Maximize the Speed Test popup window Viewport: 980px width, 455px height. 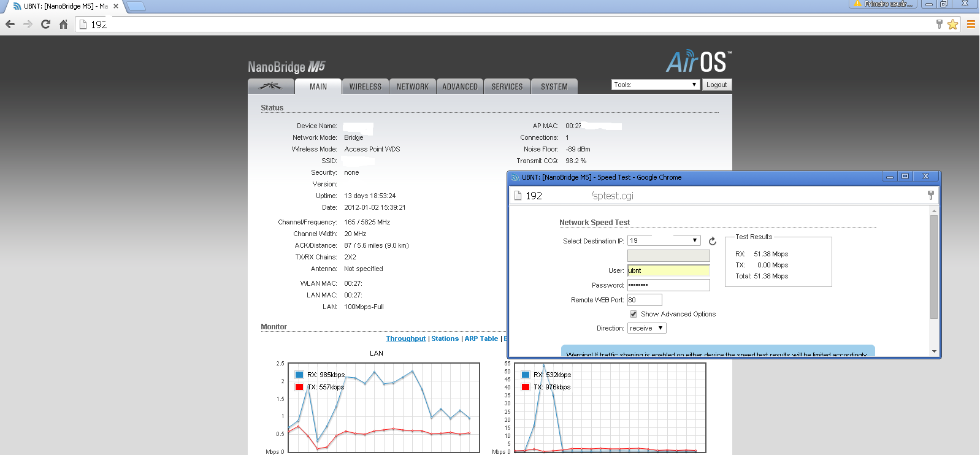[905, 177]
